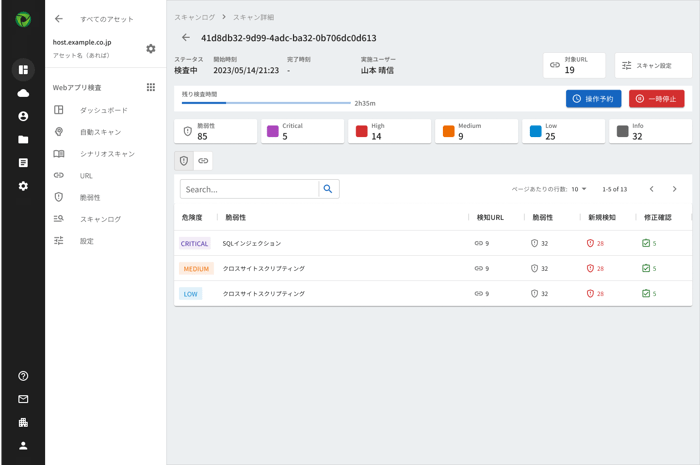
Task: Open the folder icon in black rail
Action: pyautogui.click(x=23, y=140)
